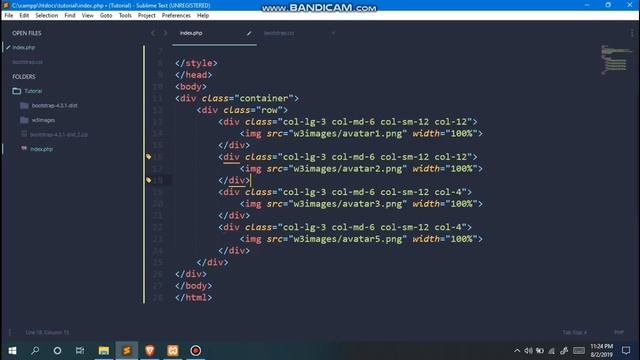Viewport: 640px width, 360px height.
Task: Open the tab options dots at far right
Action: tap(632, 33)
